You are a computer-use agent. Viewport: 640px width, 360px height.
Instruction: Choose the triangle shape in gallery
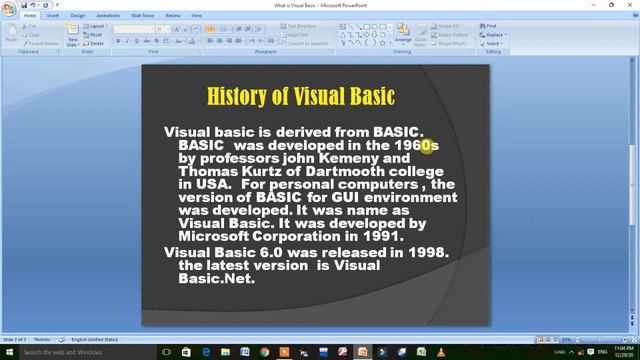pos(343,35)
